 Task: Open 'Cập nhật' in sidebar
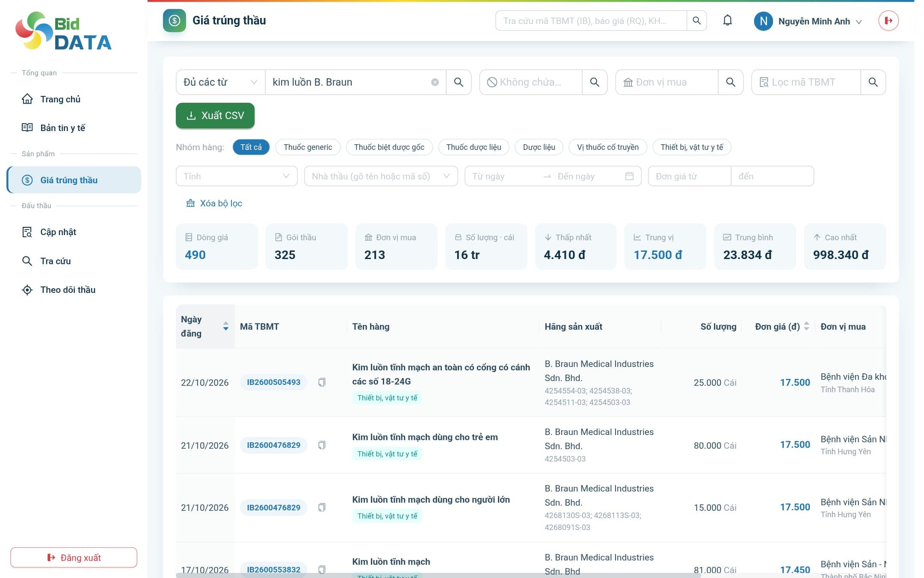pyautogui.click(x=74, y=232)
